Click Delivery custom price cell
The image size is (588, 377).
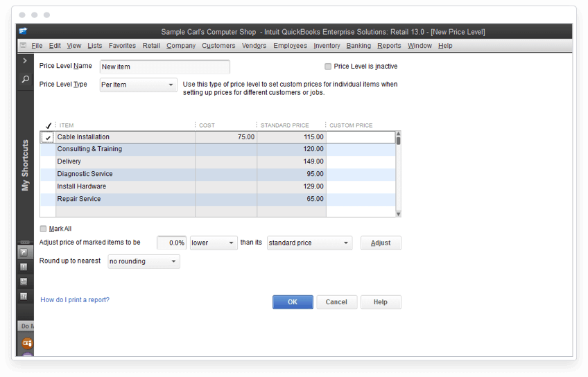click(x=361, y=161)
